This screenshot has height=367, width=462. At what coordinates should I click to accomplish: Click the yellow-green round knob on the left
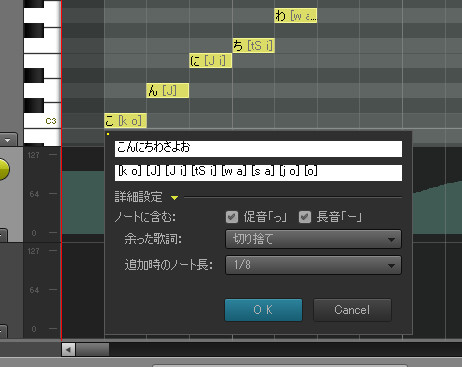tap(4, 169)
